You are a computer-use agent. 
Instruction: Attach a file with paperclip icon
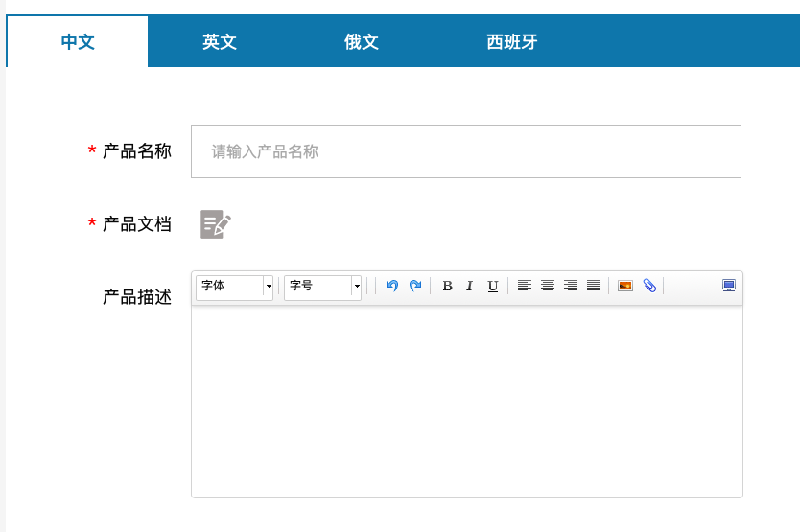pyautogui.click(x=649, y=286)
